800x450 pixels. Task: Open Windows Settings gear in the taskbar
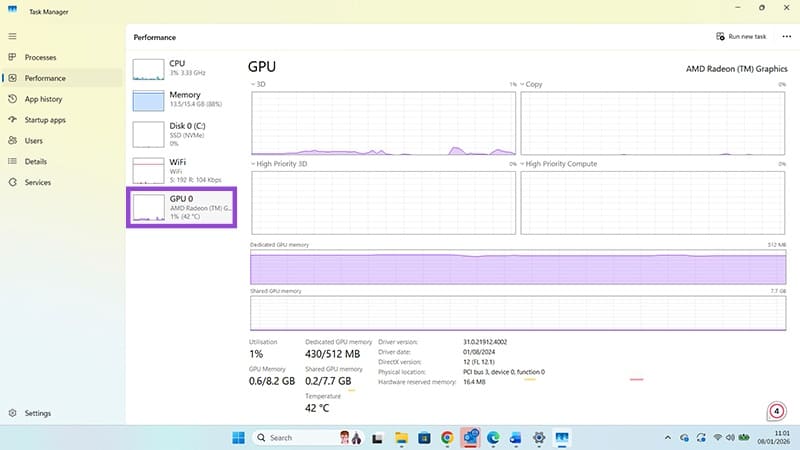[x=539, y=438]
